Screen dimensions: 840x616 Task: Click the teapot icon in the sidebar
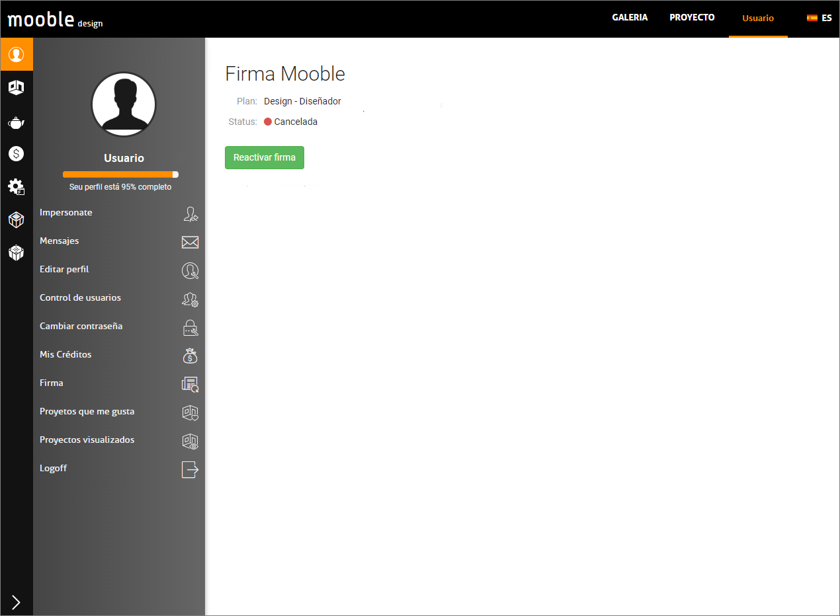point(17,122)
